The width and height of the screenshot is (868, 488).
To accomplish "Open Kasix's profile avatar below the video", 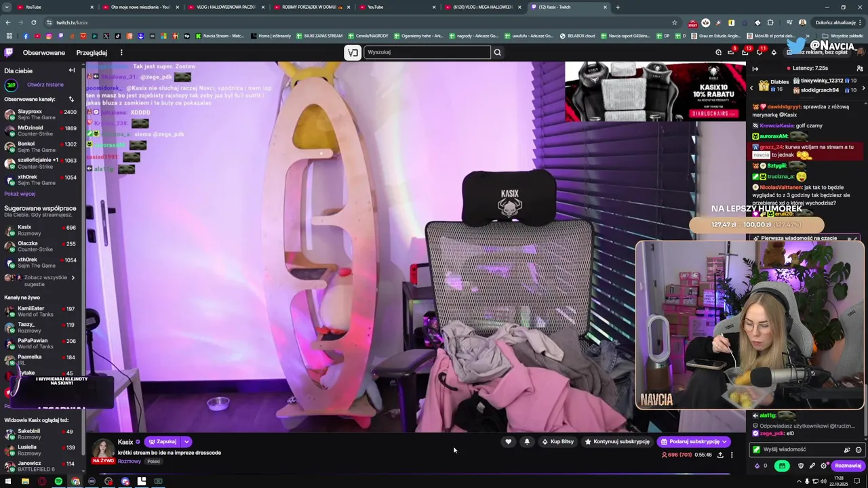I will tap(103, 449).
